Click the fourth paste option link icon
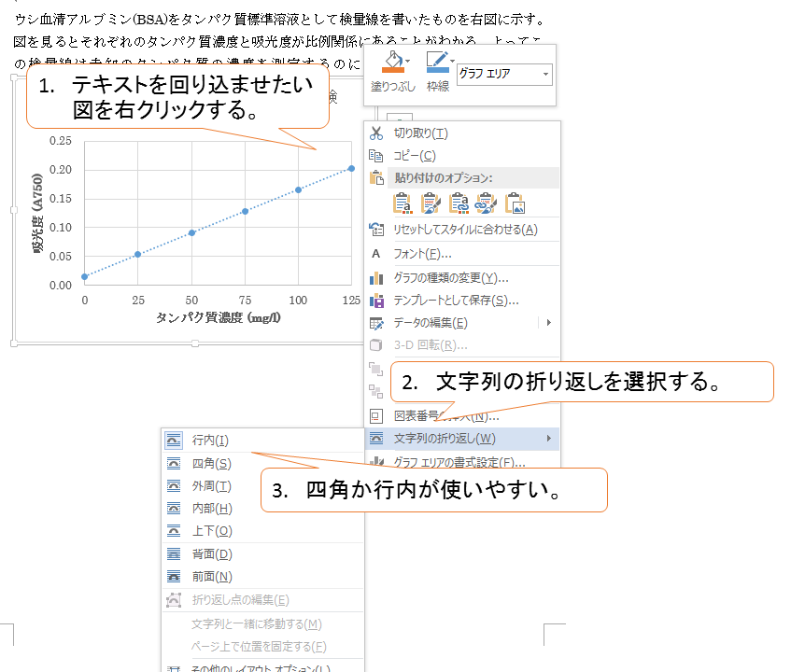The height and width of the screenshot is (672, 791). point(487,203)
